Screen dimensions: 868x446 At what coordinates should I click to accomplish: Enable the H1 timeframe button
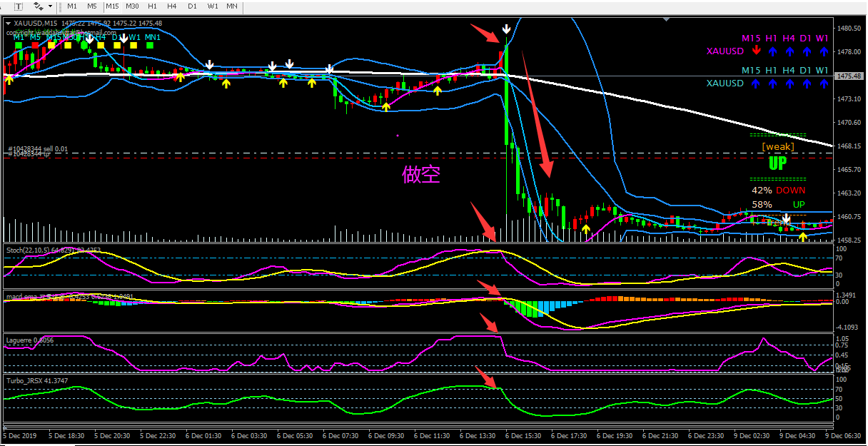(152, 6)
